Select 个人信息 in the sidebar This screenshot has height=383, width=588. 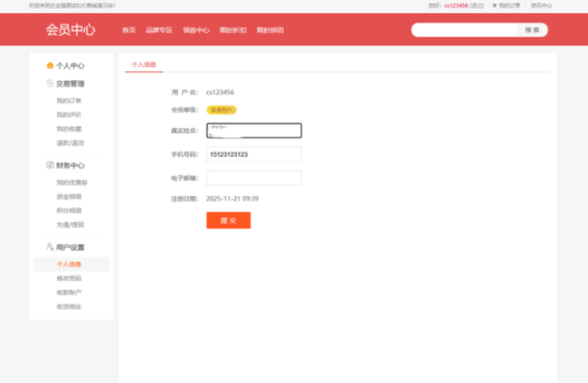[x=69, y=265]
